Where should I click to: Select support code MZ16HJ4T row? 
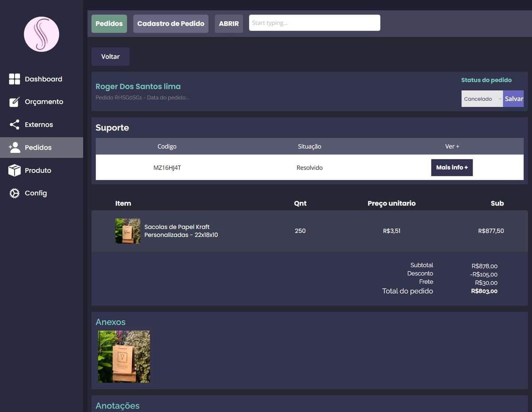tap(167, 168)
